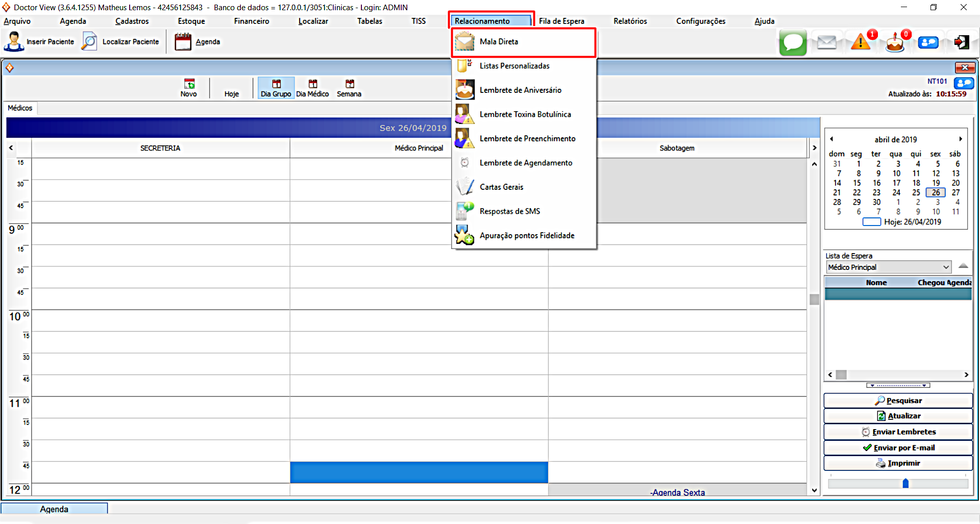Viewport: 980px width, 524px height.
Task: Switch to Dia Grupo view
Action: tap(276, 88)
